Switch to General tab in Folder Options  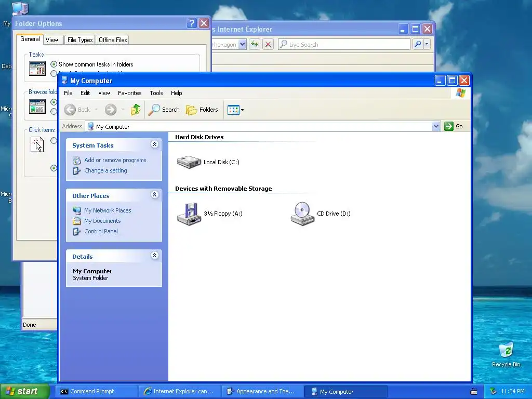[30, 39]
